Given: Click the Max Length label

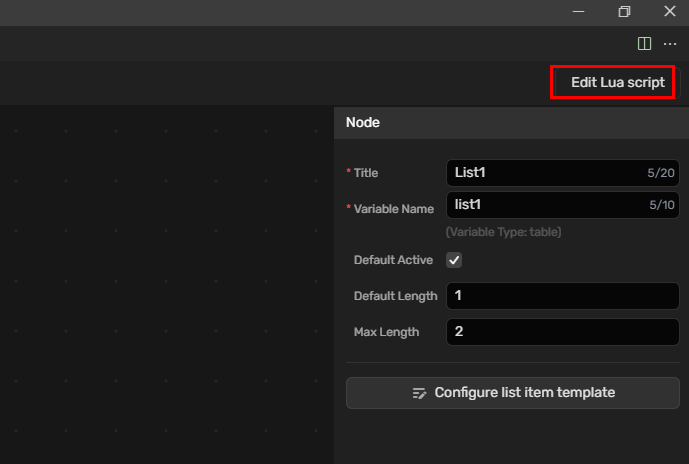Looking at the screenshot, I should coord(386,332).
